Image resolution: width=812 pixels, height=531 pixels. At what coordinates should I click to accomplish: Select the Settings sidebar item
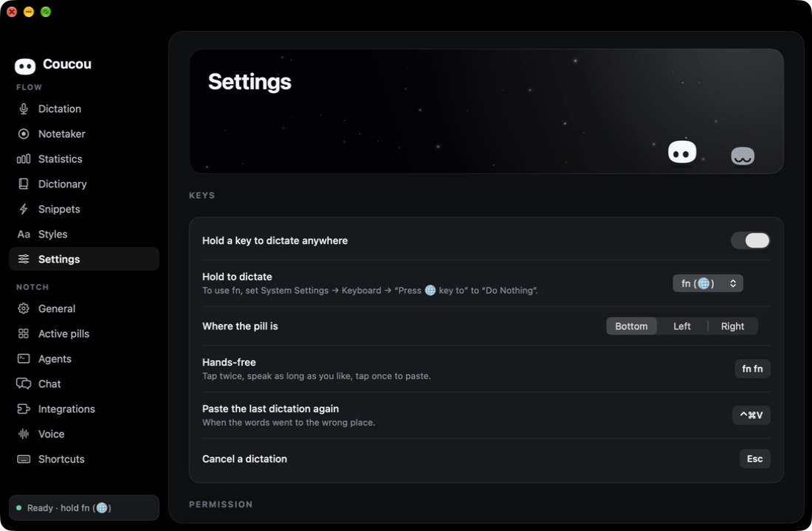pyautogui.click(x=84, y=259)
